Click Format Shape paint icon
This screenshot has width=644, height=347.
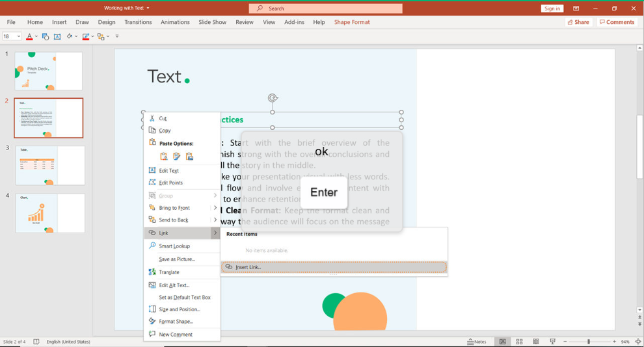(152, 321)
